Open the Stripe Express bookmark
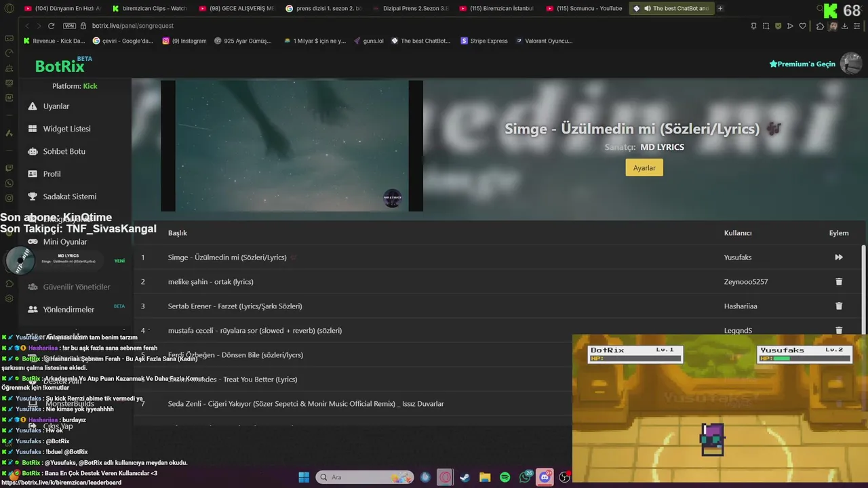The image size is (868, 488). coord(484,41)
